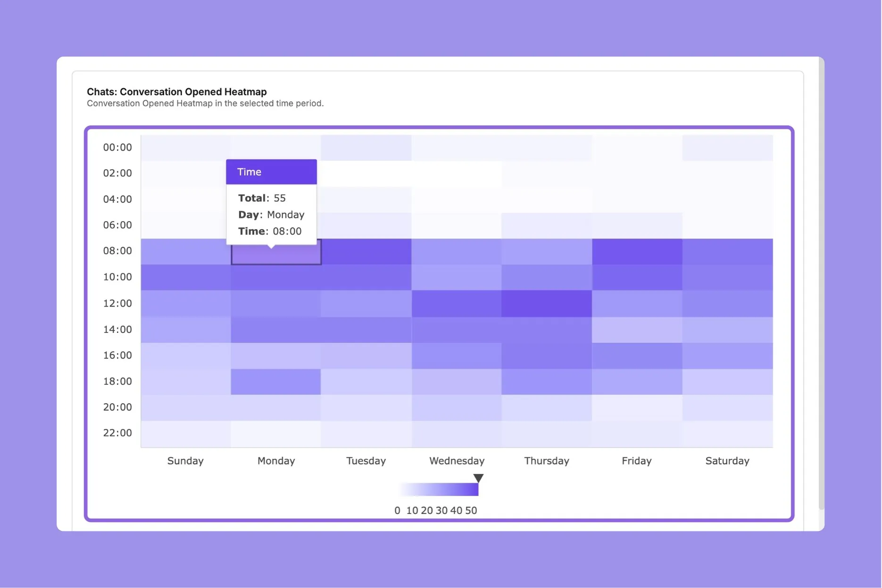Click the '50' legend scale value
The width and height of the screenshot is (882, 588).
pos(471,511)
